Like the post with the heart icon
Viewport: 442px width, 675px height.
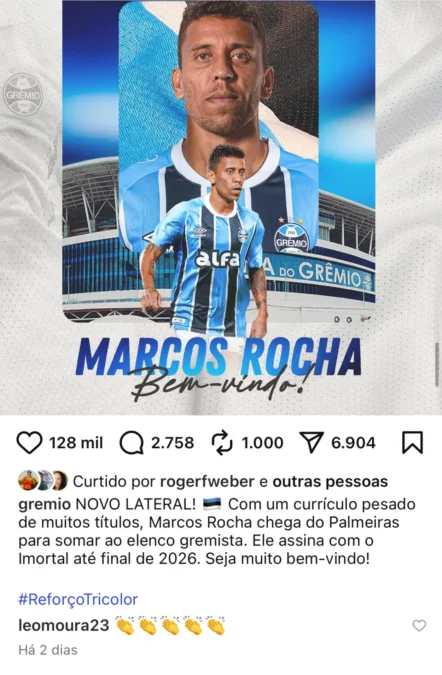tap(29, 443)
